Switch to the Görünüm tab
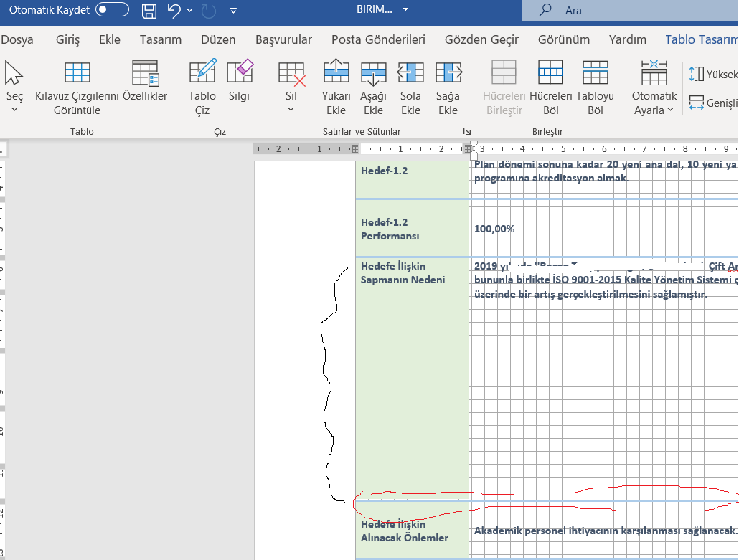The width and height of the screenshot is (739, 560). [x=564, y=39]
